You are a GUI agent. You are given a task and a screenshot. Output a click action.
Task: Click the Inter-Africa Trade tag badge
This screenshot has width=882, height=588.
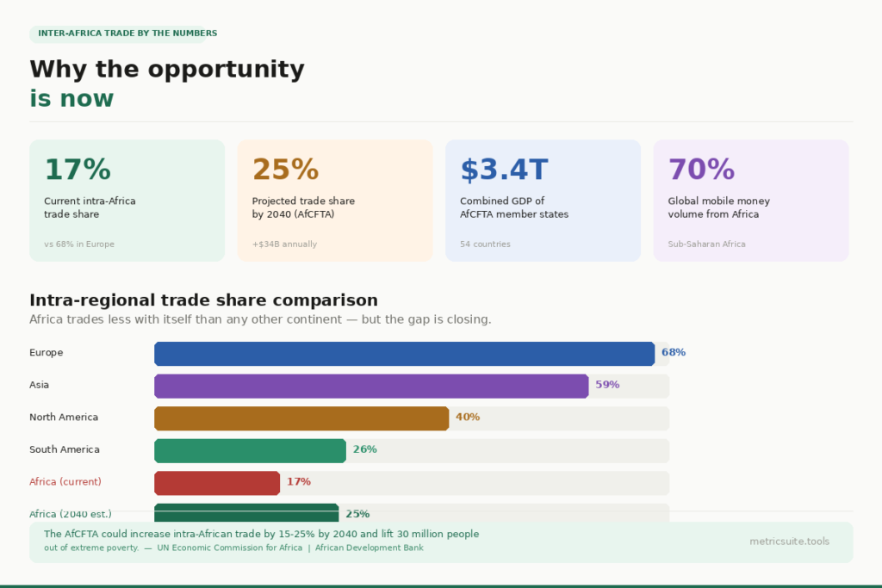pyautogui.click(x=127, y=34)
